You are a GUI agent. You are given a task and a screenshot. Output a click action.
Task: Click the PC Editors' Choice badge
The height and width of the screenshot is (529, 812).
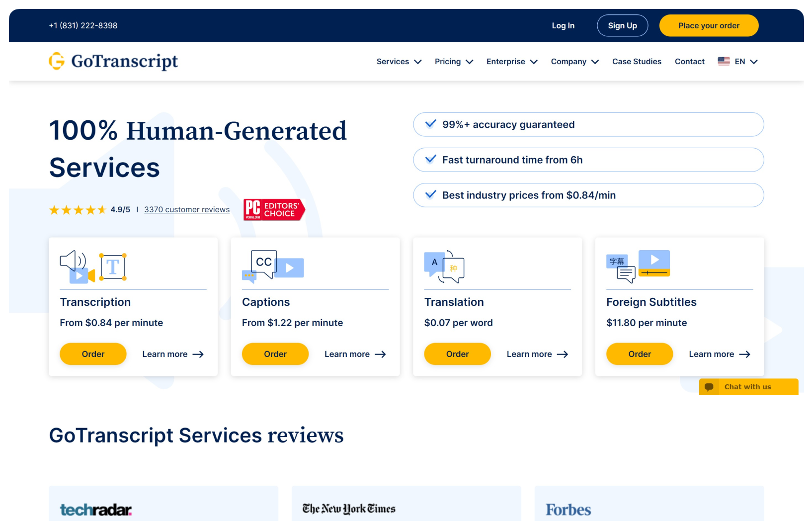click(x=274, y=209)
